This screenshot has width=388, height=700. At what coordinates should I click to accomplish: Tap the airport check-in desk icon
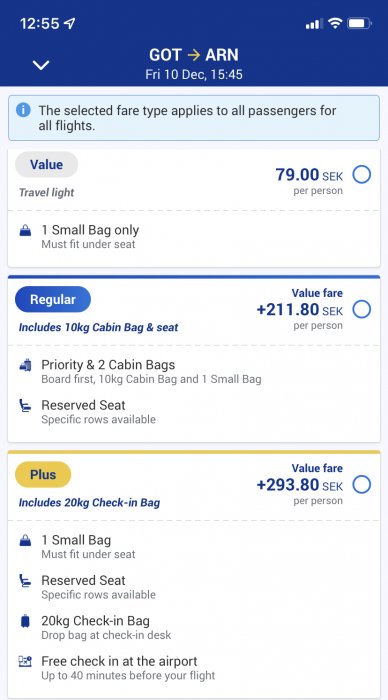point(25,661)
